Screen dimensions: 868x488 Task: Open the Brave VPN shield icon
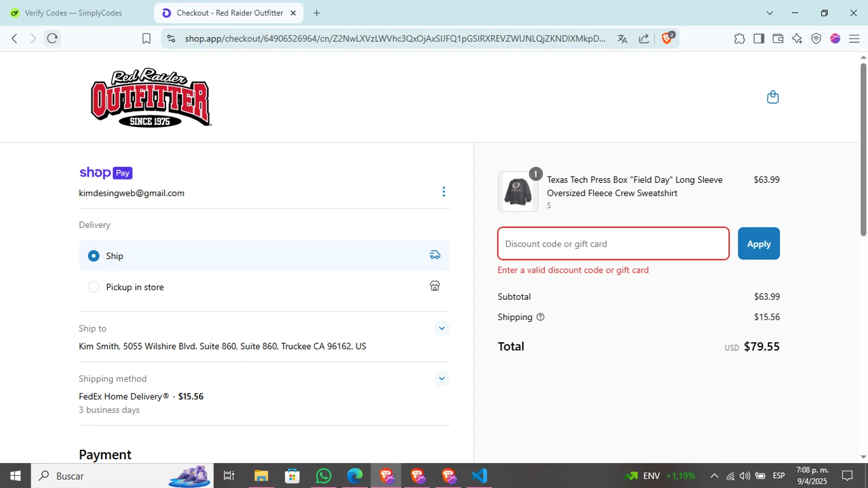[816, 39]
